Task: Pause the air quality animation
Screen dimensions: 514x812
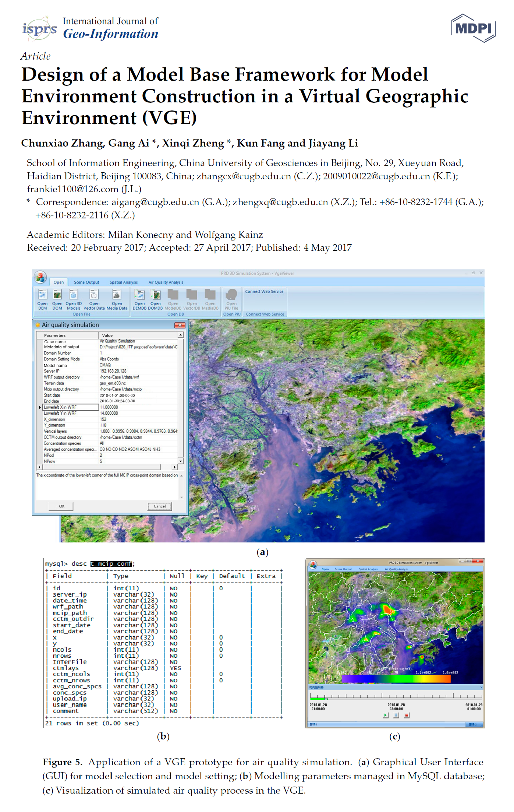Action: 396,715
